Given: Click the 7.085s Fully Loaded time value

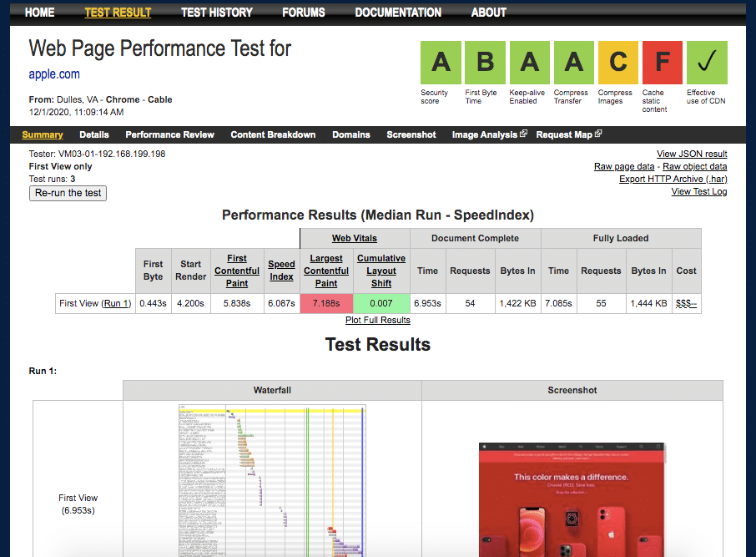Looking at the screenshot, I should [x=558, y=303].
